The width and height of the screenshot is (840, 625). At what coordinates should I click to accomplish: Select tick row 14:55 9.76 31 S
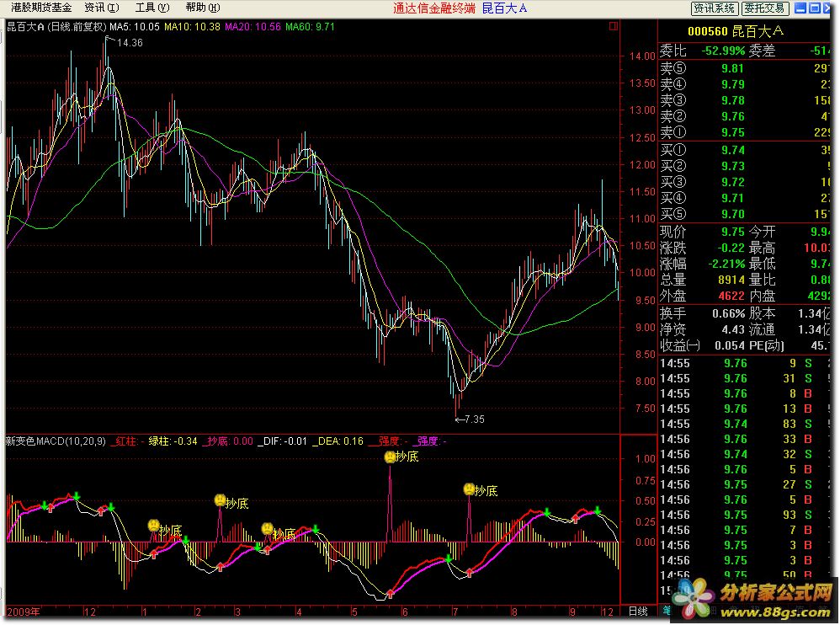(x=745, y=378)
